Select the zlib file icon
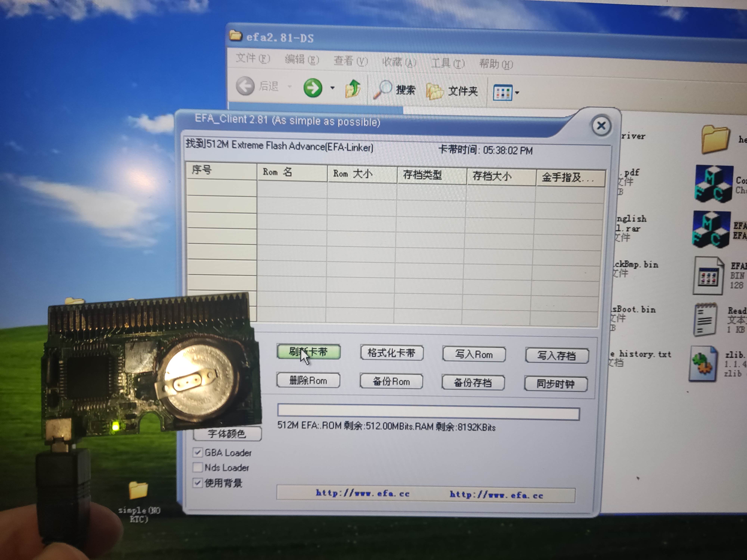Viewport: 747px width, 560px height. [703, 364]
